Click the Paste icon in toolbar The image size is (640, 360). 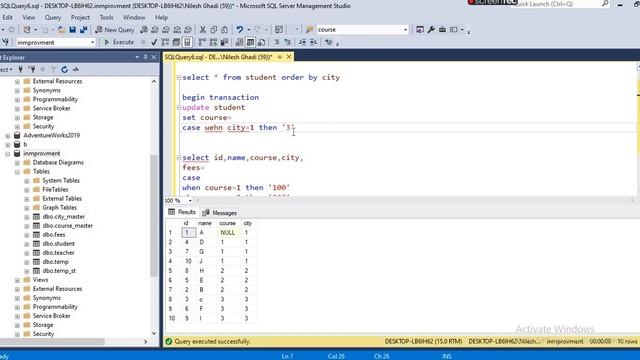coord(224,30)
